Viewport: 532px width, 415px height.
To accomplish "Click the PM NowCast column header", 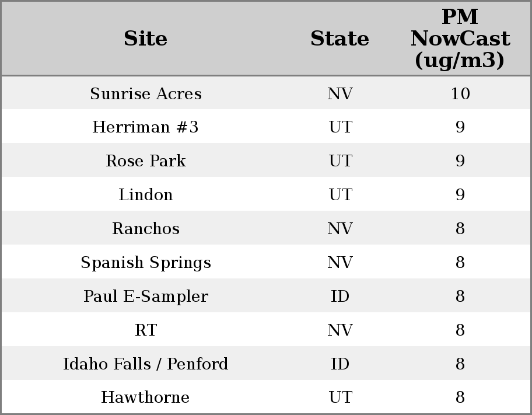I will [x=460, y=39].
